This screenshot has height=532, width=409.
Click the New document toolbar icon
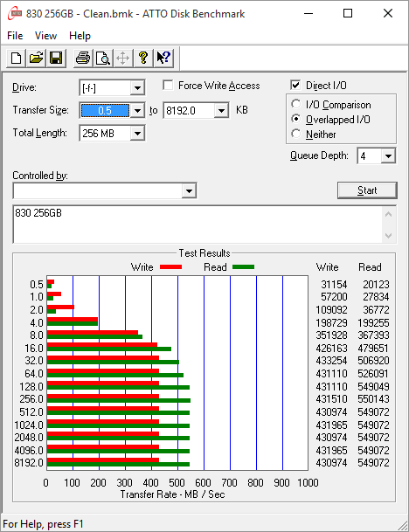pyautogui.click(x=16, y=59)
